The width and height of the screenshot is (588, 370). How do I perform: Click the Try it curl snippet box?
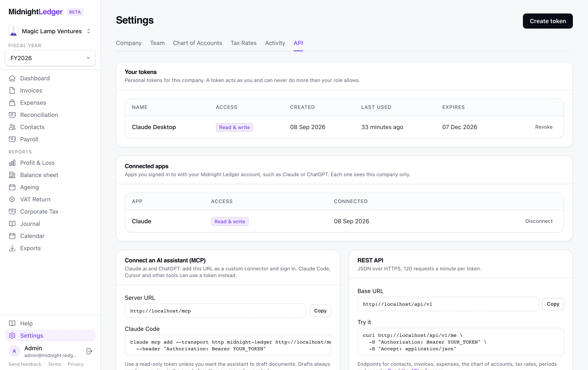pyautogui.click(x=461, y=342)
